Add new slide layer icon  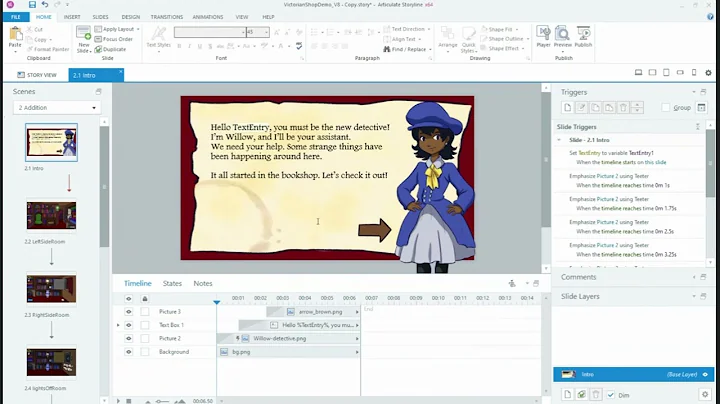568,394
